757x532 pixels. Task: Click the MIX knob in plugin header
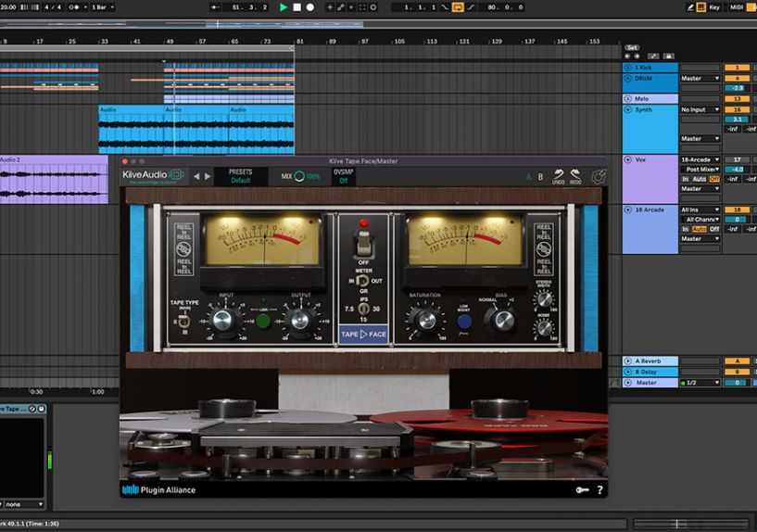[x=299, y=176]
